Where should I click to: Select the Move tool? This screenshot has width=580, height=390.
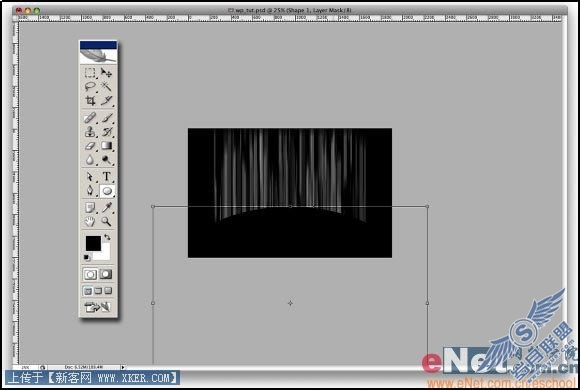click(107, 73)
